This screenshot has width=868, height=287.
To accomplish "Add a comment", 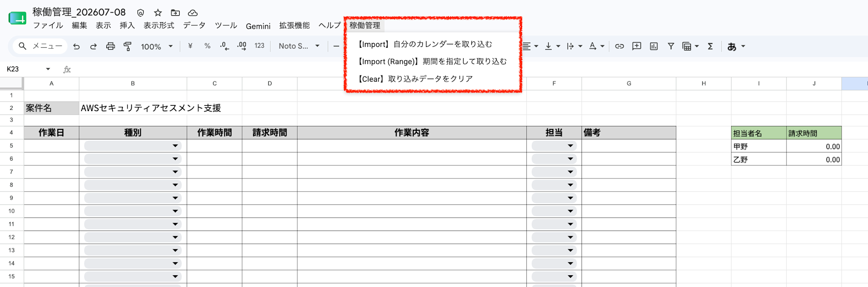I will 637,46.
